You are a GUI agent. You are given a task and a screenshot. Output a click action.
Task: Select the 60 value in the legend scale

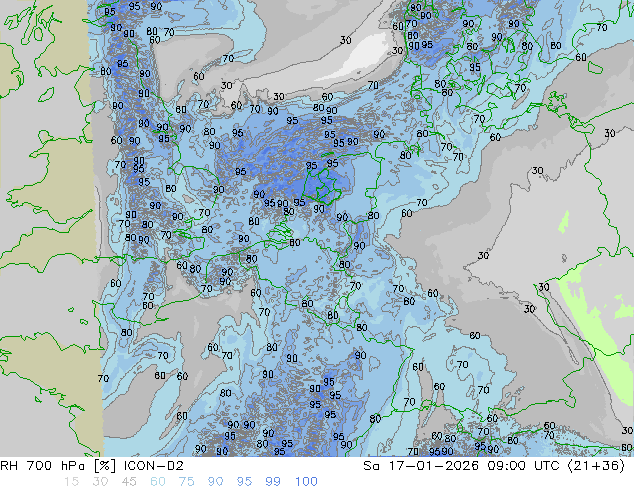[158, 482]
